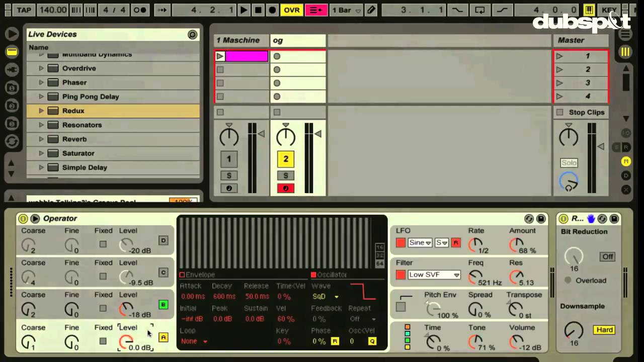Start playback with the transport Play button
644x362 pixels.
point(244,10)
